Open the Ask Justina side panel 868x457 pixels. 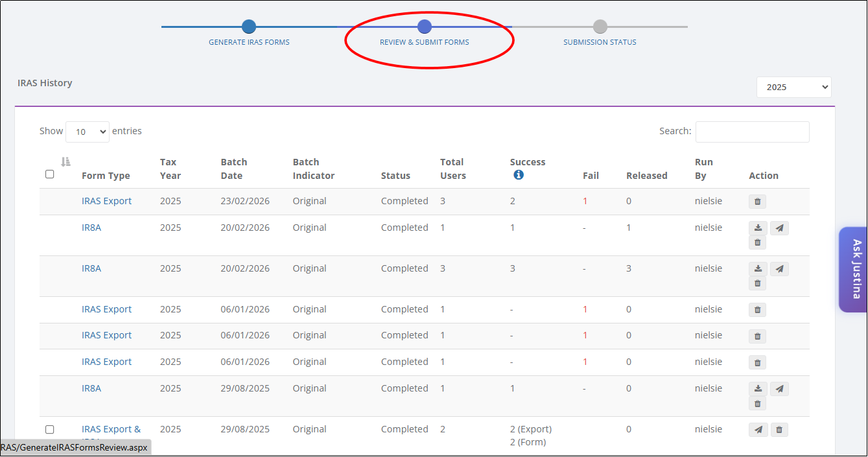[x=853, y=269]
